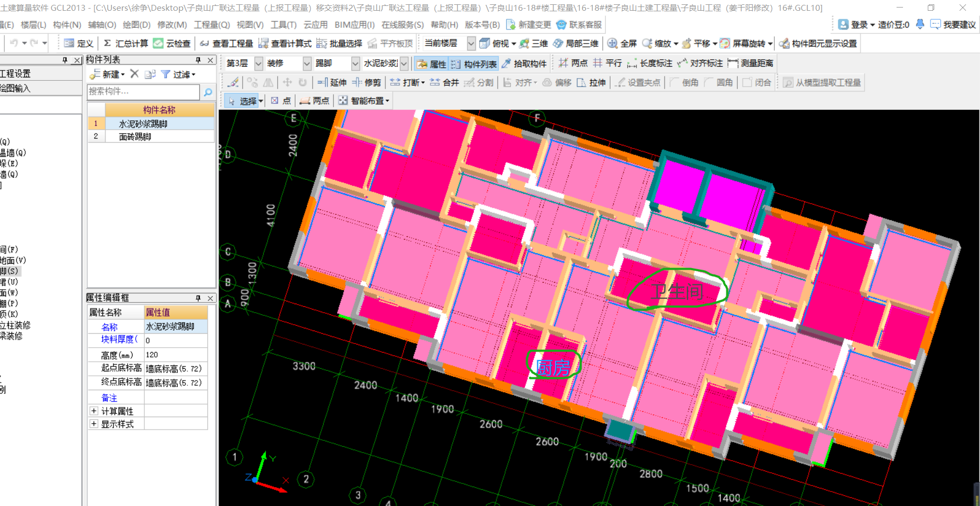The image size is (980, 506).
Task: Click the 登录 login button
Action: 856,25
